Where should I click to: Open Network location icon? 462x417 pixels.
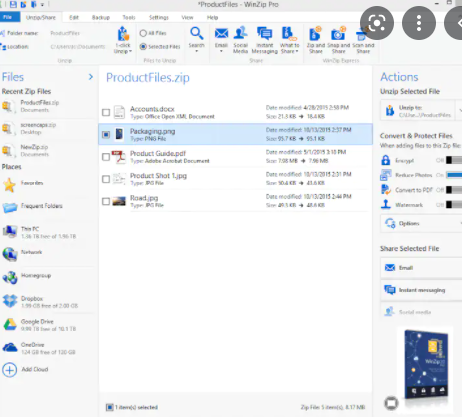[x=10, y=254]
